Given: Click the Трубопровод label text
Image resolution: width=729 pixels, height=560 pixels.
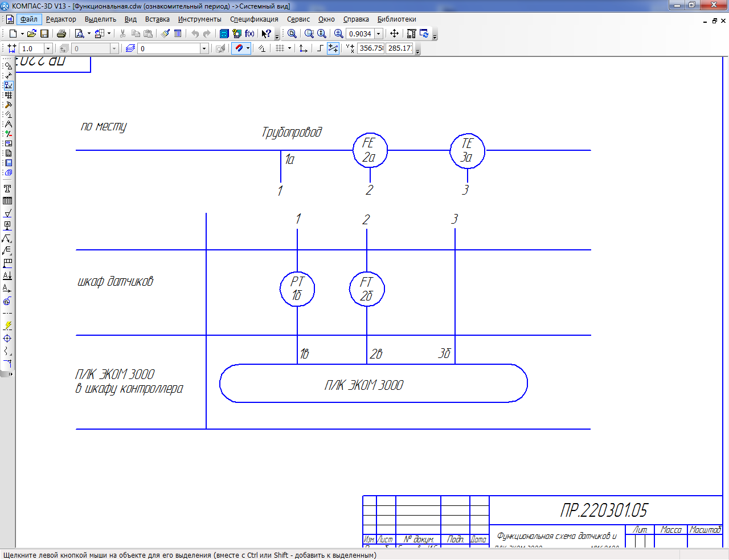Looking at the screenshot, I should coord(292,132).
